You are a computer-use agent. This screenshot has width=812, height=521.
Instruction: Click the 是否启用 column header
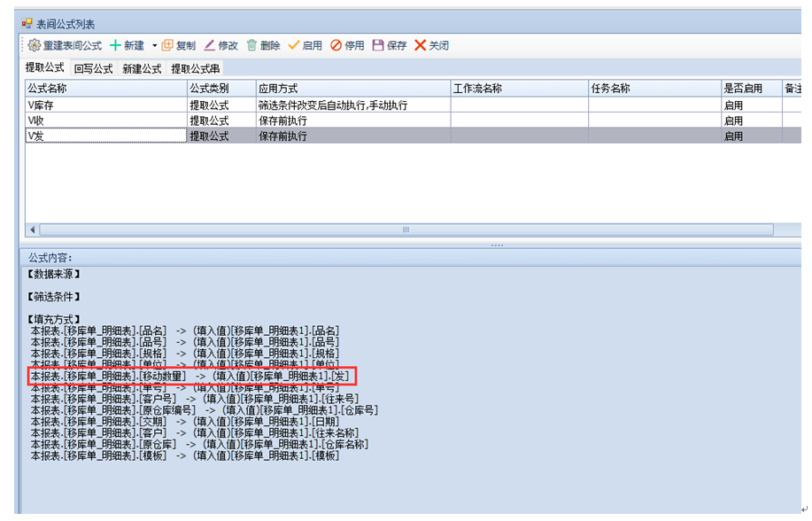pos(751,89)
